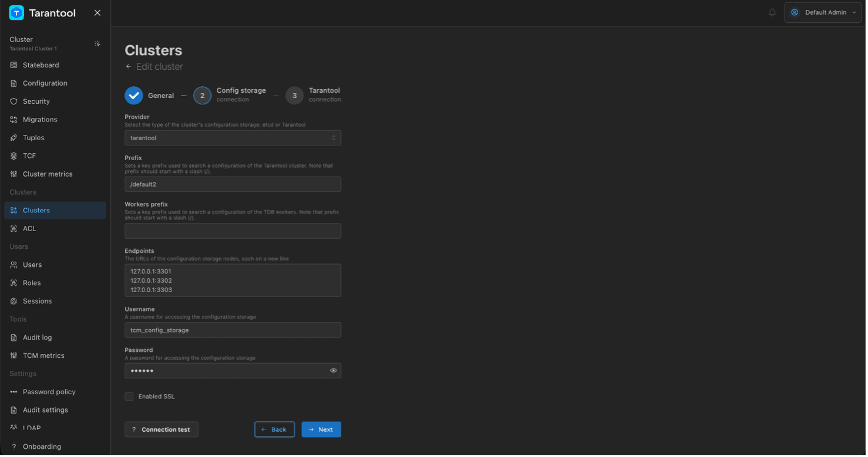Click the TCF layers icon
The image size is (868, 457).
(x=14, y=156)
